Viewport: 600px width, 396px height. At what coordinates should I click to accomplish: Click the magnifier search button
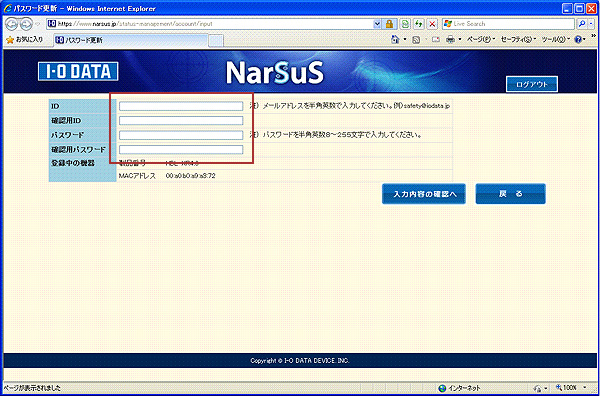pyautogui.click(x=582, y=24)
